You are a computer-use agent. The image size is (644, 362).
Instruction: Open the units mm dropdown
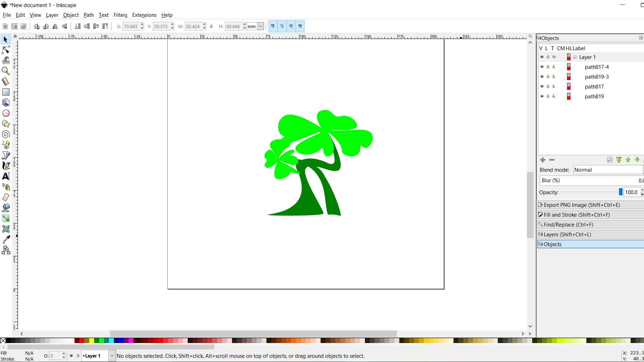pos(260,26)
